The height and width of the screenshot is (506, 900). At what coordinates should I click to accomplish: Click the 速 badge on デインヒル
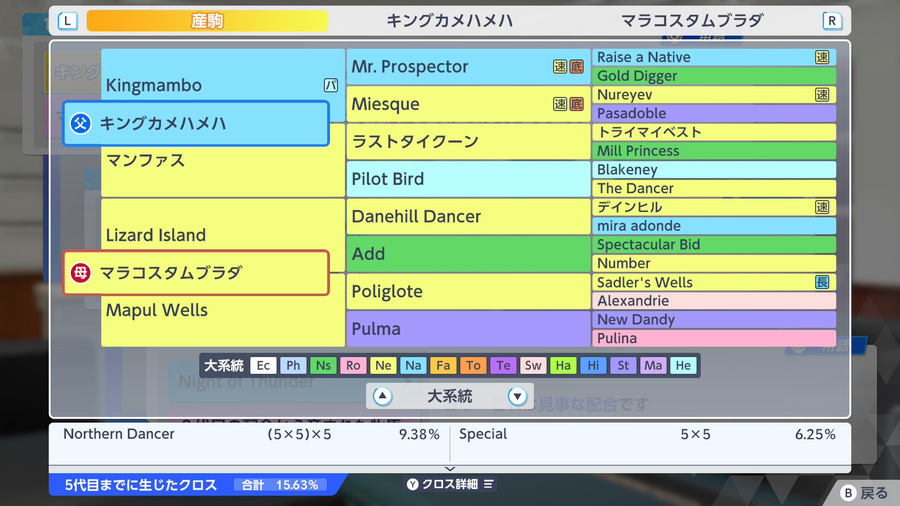[822, 207]
